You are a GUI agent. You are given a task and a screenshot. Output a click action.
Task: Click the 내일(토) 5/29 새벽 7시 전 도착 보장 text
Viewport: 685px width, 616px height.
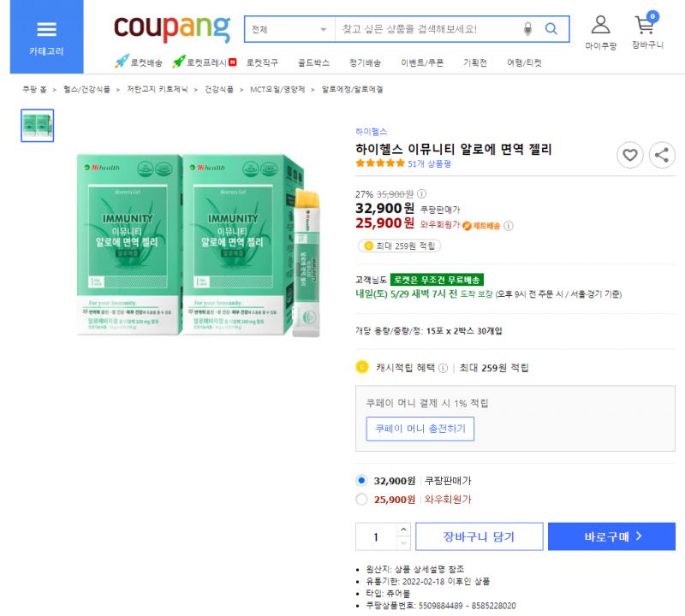[x=424, y=294]
